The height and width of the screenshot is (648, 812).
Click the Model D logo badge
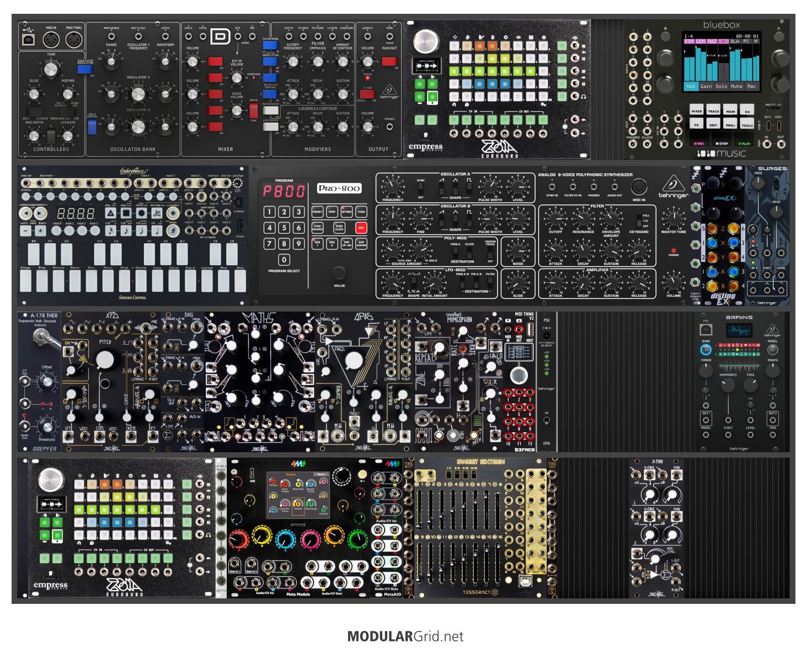[x=221, y=37]
